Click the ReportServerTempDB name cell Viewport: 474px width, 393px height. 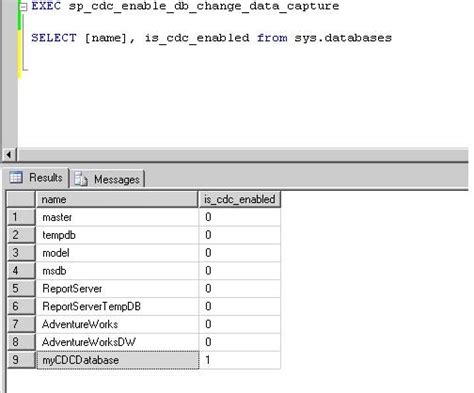pyautogui.click(x=117, y=306)
